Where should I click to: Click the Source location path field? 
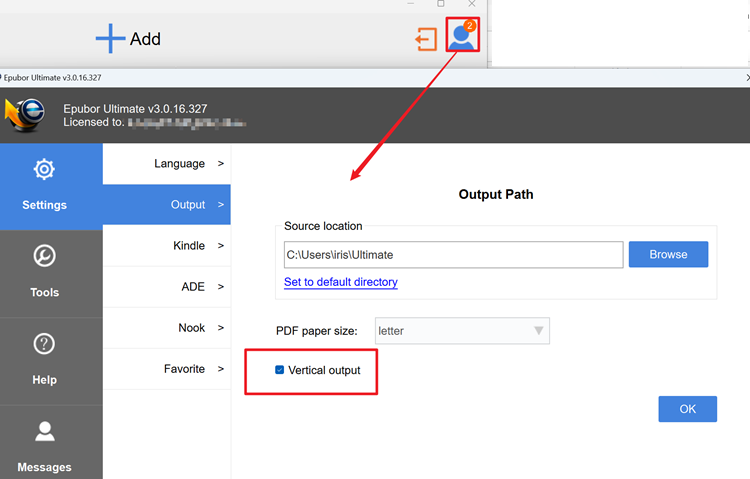[x=453, y=255]
